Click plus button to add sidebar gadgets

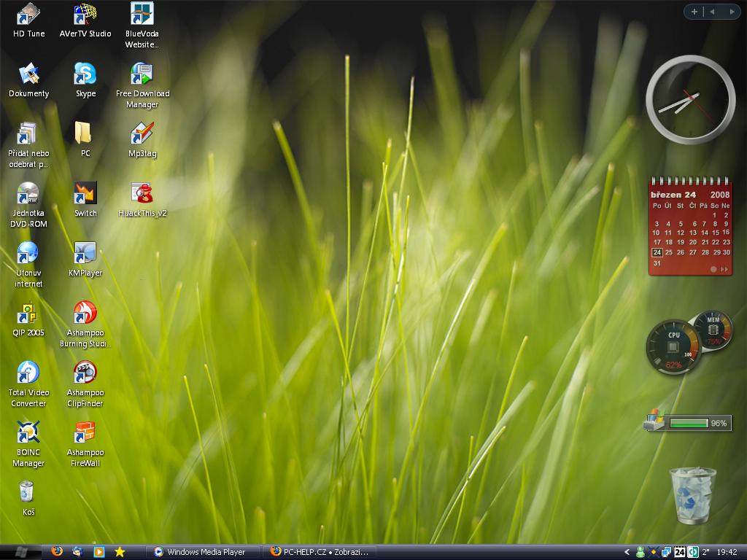(694, 12)
